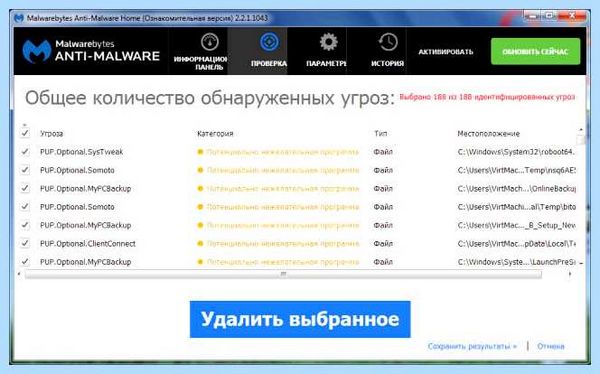Click the Malwarebytes Anti-Malware logo
The width and height of the screenshot is (600, 374).
point(91,51)
